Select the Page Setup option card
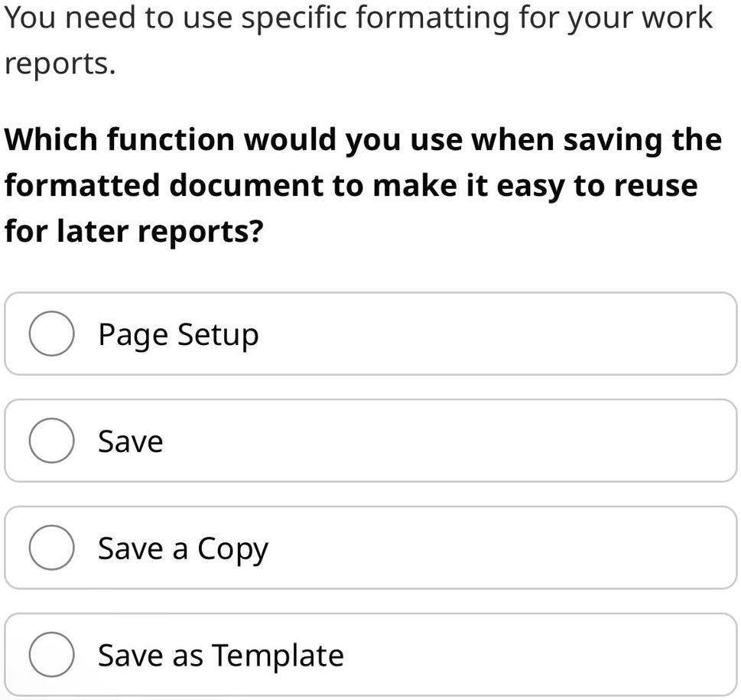 370,334
